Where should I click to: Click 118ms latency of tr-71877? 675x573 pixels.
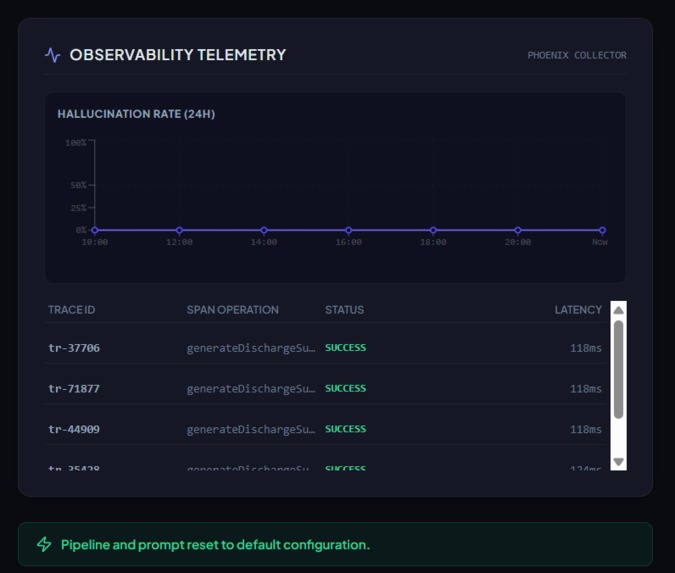click(586, 389)
